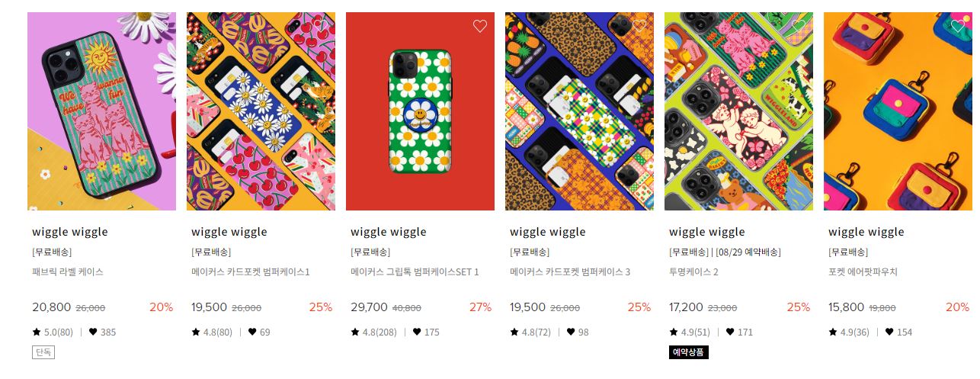Screen dimensions: 980x379
Task: Click the star rating 5.0(80) icon
Action: pos(37,332)
